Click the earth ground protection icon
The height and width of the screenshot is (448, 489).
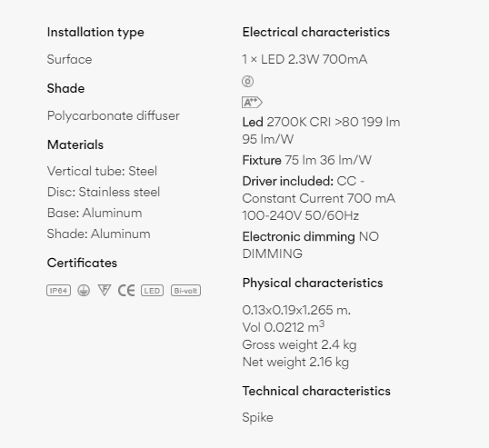tap(84, 291)
